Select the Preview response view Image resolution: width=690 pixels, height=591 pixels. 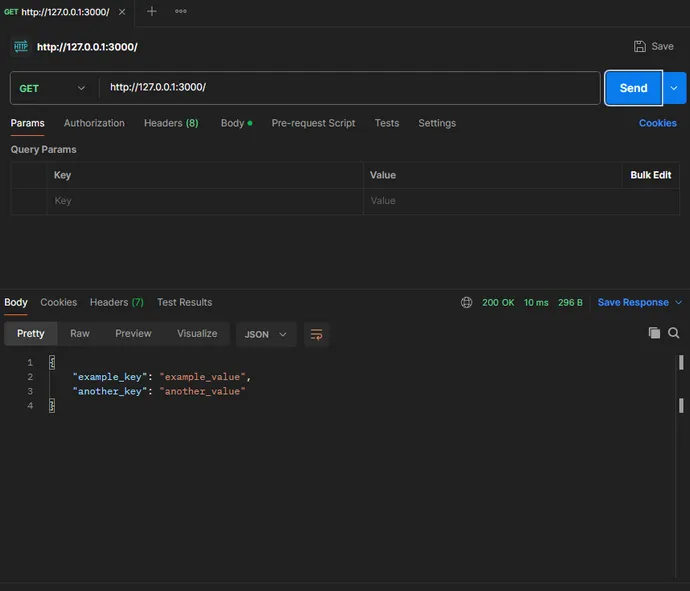(133, 333)
